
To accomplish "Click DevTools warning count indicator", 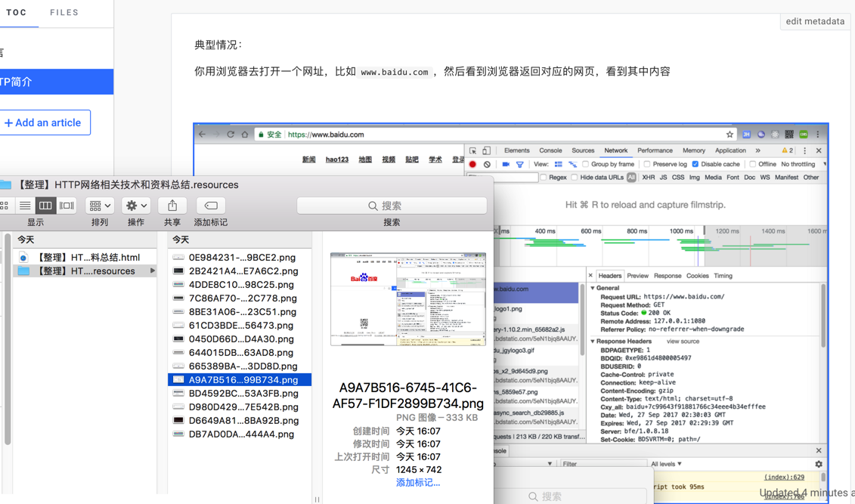I will click(x=788, y=150).
